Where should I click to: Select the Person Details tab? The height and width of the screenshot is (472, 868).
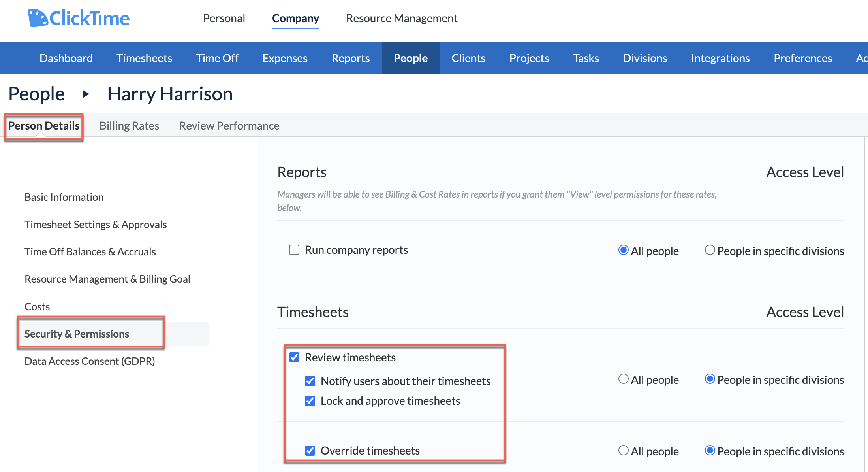point(44,126)
